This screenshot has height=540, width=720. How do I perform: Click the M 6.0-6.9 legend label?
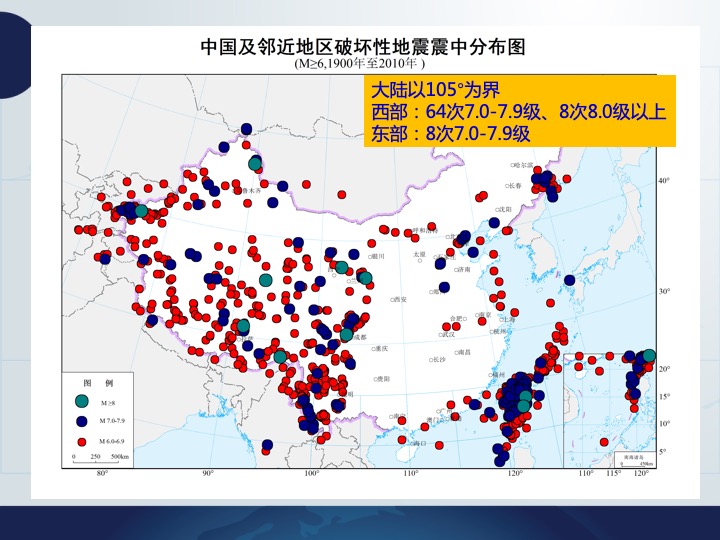tap(112, 441)
